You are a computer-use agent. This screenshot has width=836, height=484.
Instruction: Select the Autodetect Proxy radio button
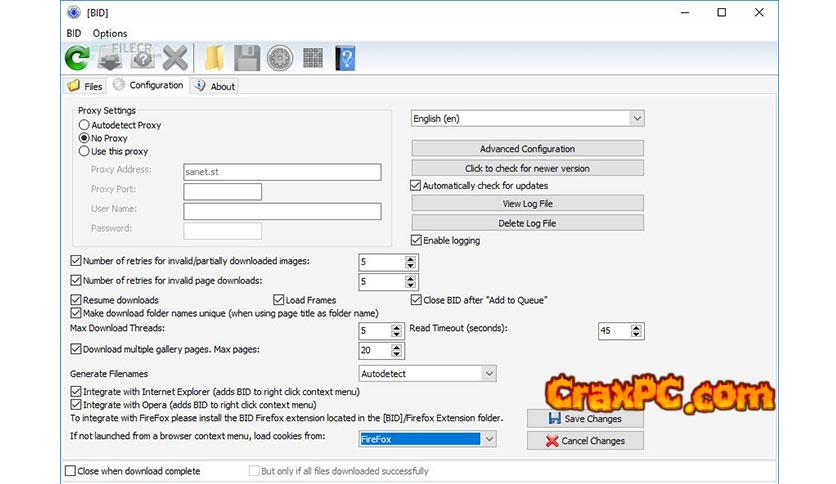tap(84, 125)
